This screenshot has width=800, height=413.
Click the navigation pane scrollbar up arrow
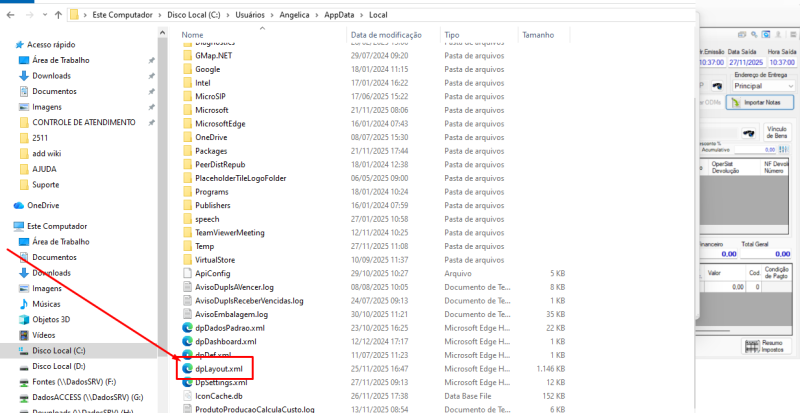(x=162, y=32)
